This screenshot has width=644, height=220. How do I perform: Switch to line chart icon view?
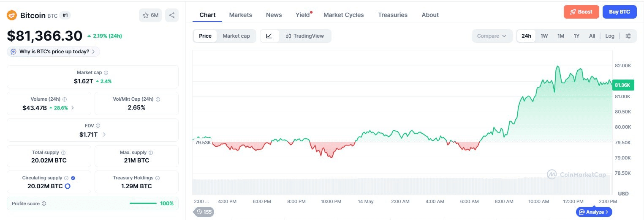pyautogui.click(x=269, y=36)
